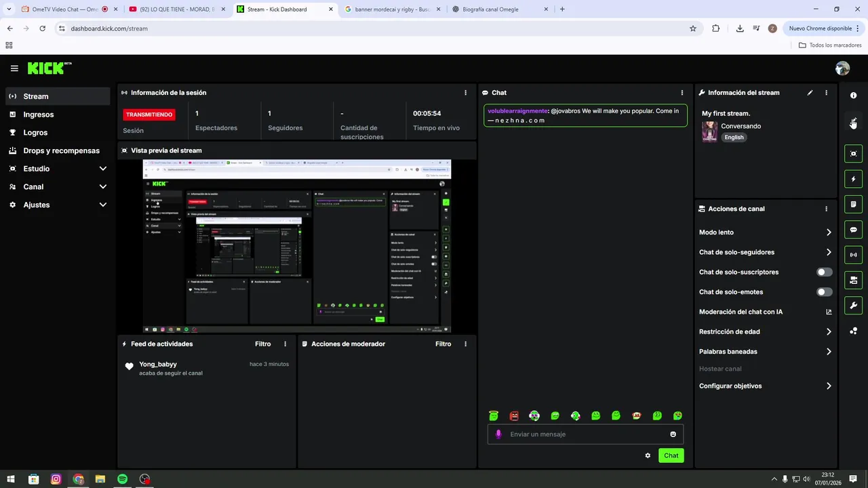Click the purple microphone icon in the chat input
Viewport: 868px width, 488px height.
click(498, 434)
